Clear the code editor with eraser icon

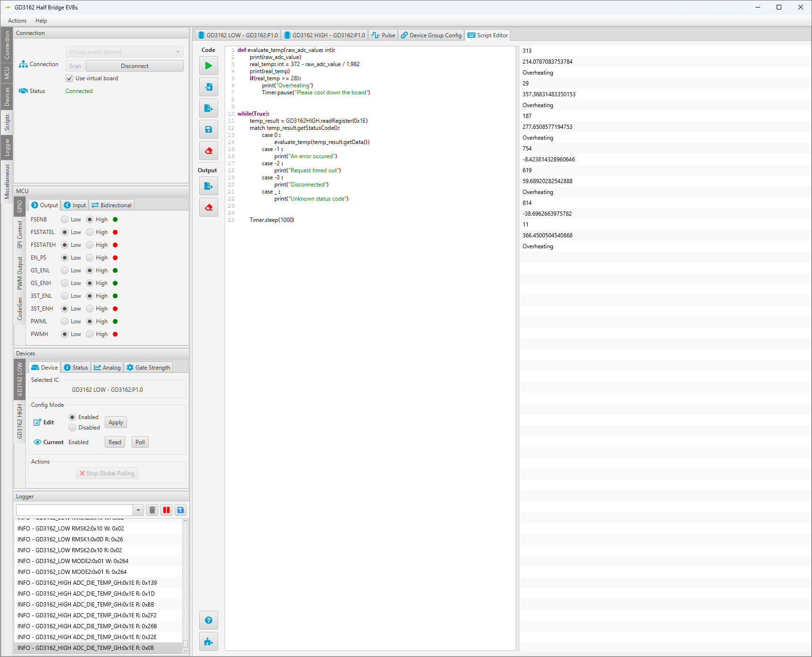click(x=208, y=151)
